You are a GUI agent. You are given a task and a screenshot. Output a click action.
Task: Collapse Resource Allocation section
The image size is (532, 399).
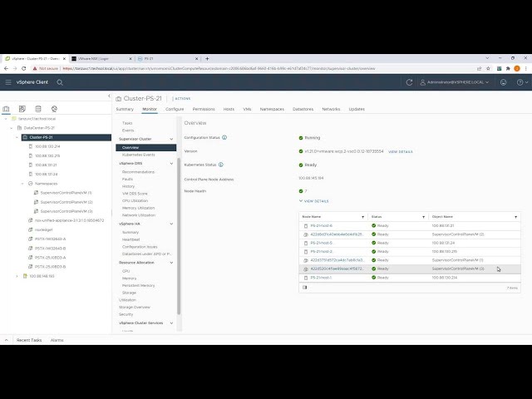point(171,263)
